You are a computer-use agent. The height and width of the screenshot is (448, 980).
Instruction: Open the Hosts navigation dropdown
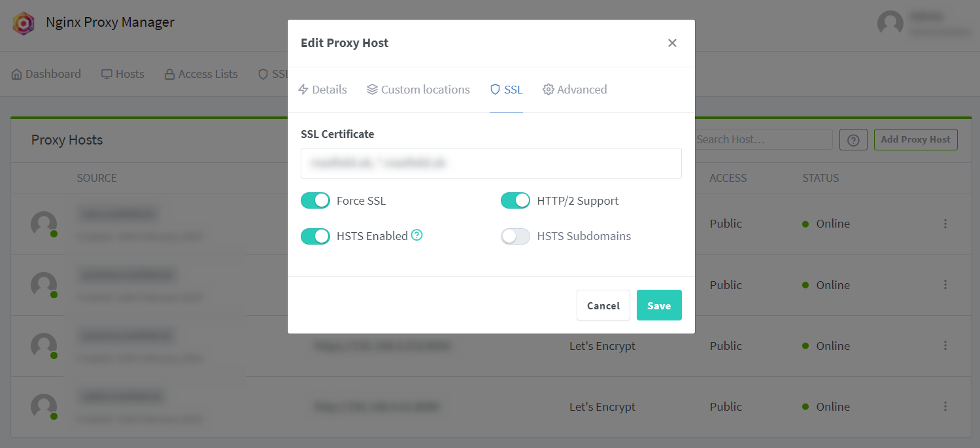point(123,74)
